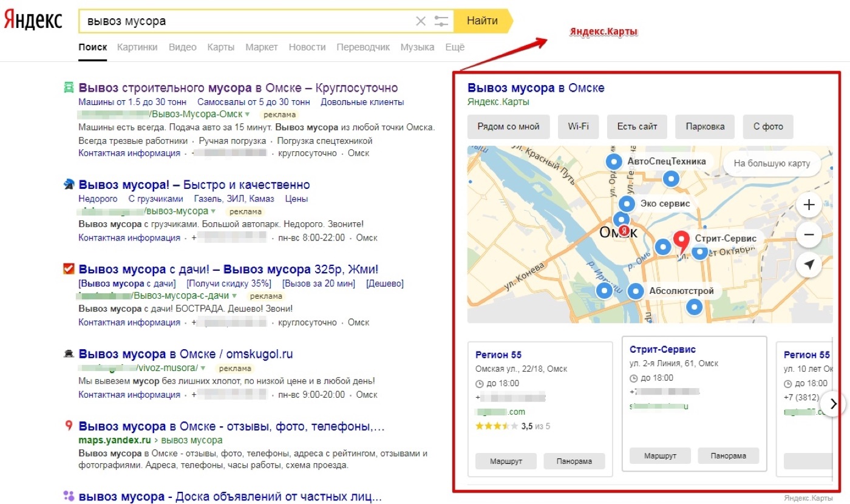The width and height of the screenshot is (850, 504).
Task: Open 'Вывоз строительного мусора в Омске – Круглосуточно' result
Action: [x=239, y=87]
